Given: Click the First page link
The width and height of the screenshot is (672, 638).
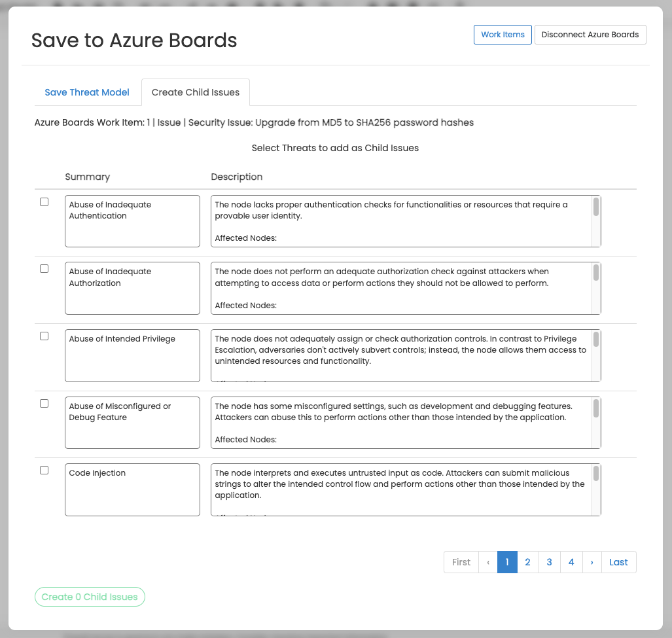Looking at the screenshot, I should click(461, 562).
